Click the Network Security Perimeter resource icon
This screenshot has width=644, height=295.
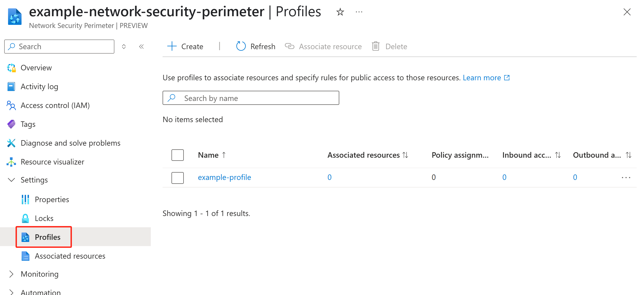point(15,17)
